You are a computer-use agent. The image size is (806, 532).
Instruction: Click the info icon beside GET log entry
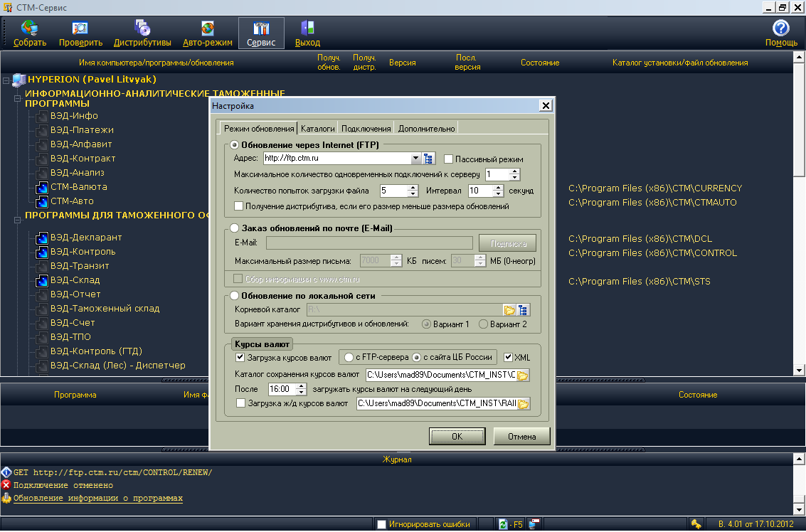(x=6, y=472)
